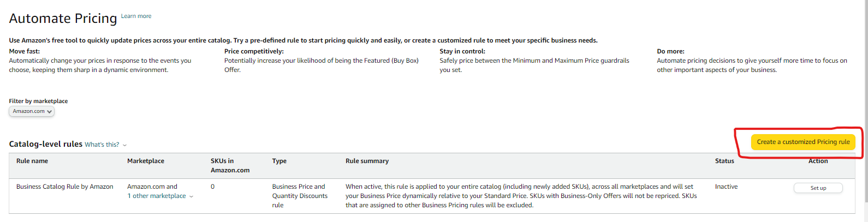Click the Marketplace column header
Viewport: 868px width, 222px height.
(x=146, y=161)
